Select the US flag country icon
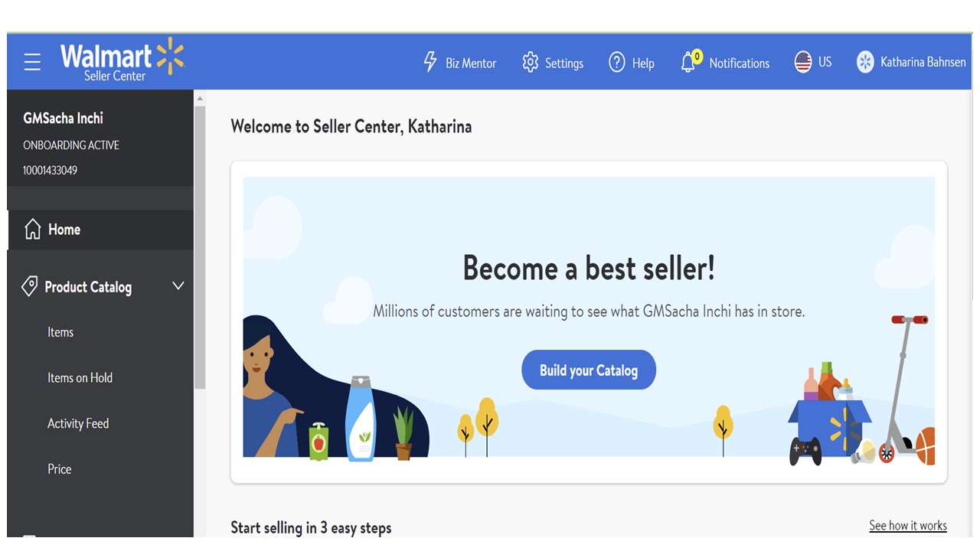 coord(802,62)
